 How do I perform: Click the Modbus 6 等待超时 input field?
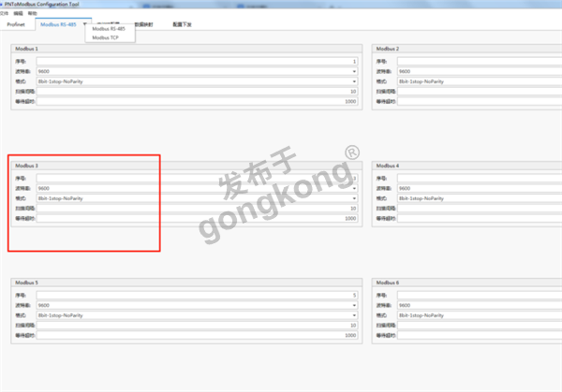pyautogui.click(x=480, y=336)
